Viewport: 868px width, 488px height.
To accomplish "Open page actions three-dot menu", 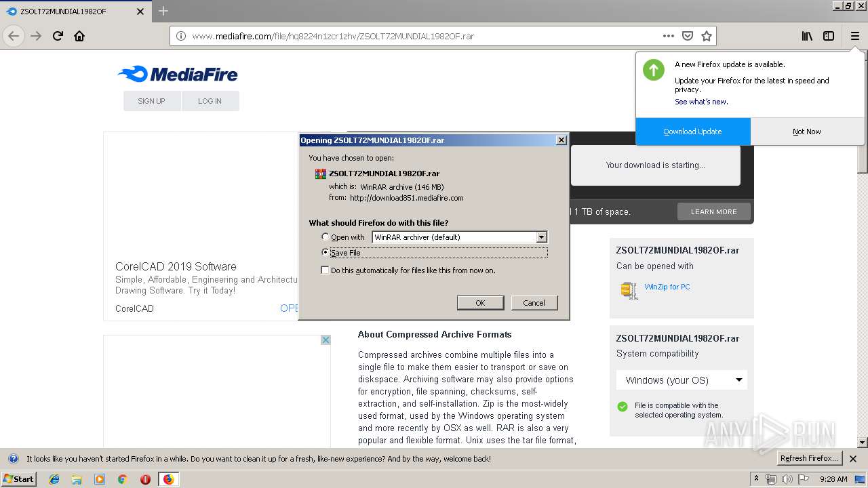I will click(669, 36).
